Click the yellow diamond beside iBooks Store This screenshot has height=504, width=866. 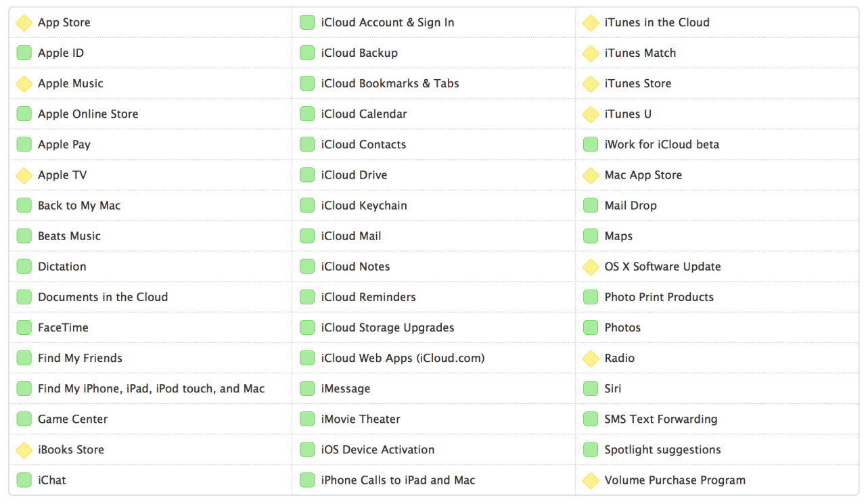(x=24, y=450)
